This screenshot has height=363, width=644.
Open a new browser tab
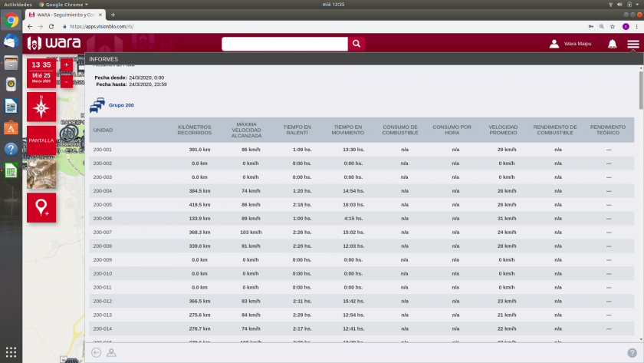(x=113, y=15)
